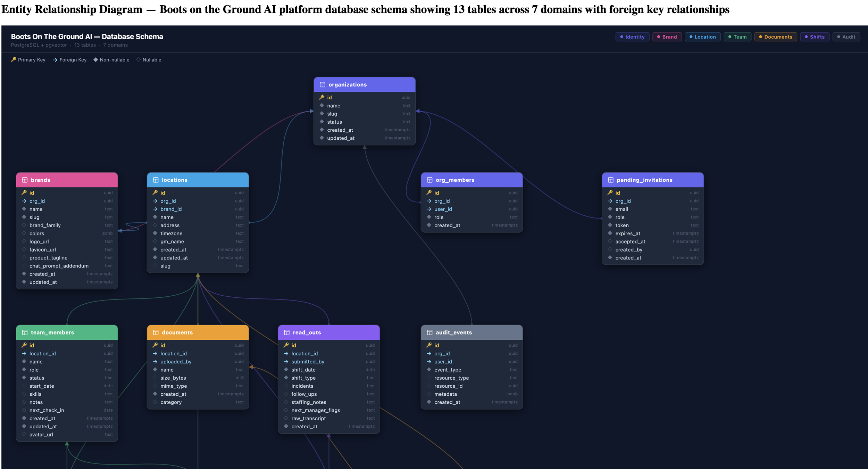
Task: Click the arrow icon next to Foreign Key legend
Action: tap(55, 60)
